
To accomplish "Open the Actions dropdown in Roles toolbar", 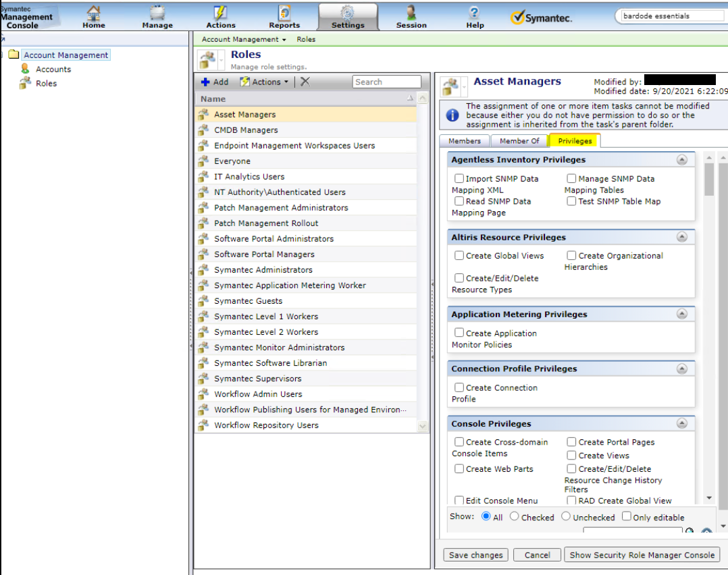I will (x=265, y=82).
